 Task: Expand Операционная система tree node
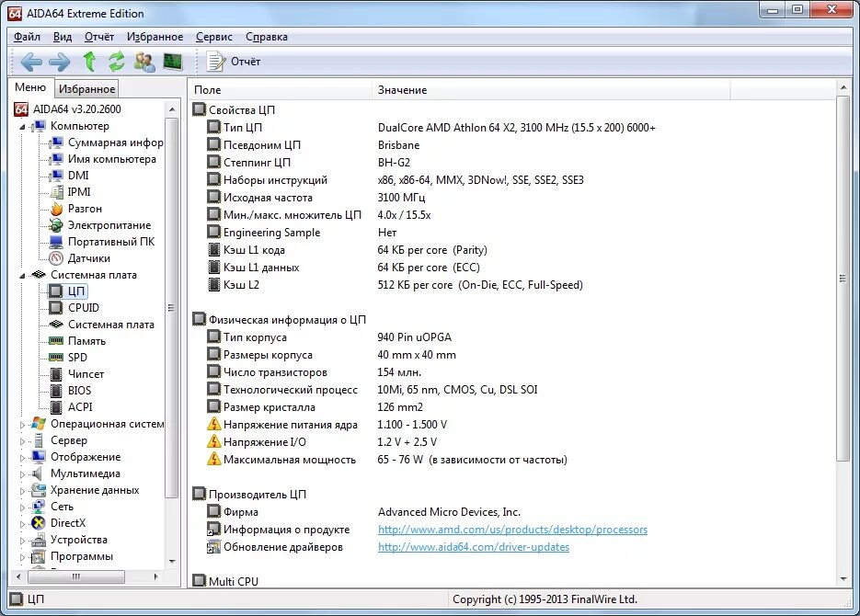point(22,424)
